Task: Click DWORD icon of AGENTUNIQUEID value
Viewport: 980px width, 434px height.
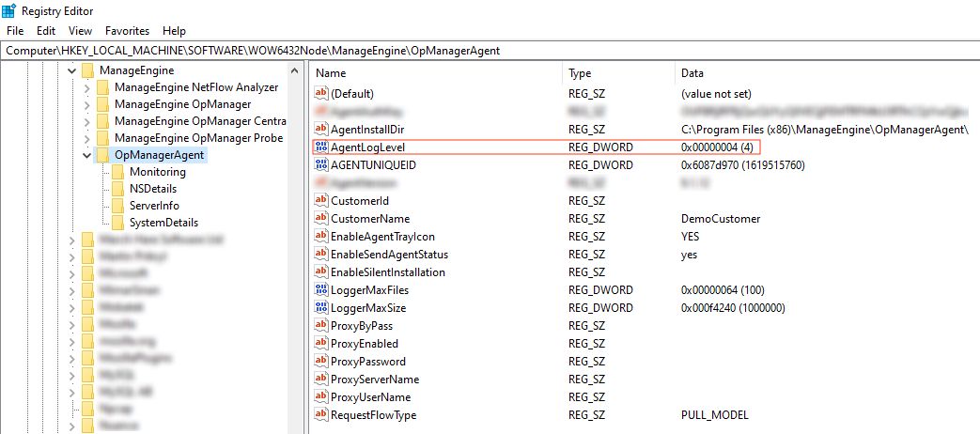Action: 321,164
